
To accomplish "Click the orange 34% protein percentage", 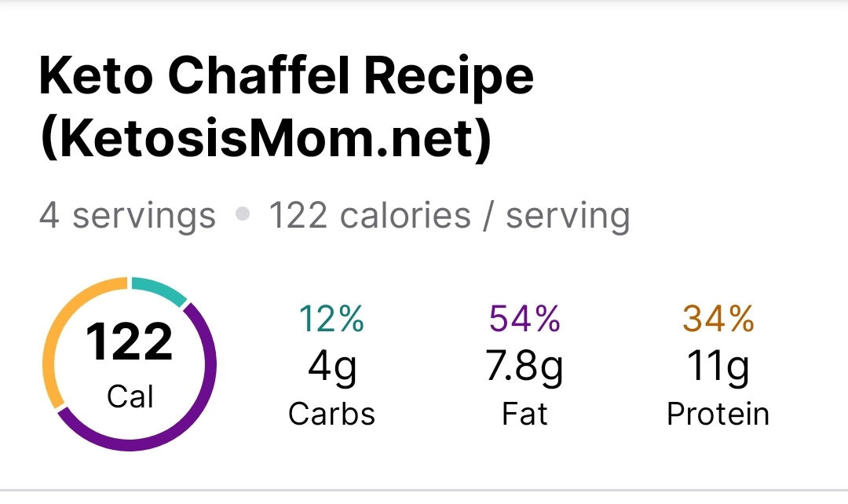I will [718, 319].
